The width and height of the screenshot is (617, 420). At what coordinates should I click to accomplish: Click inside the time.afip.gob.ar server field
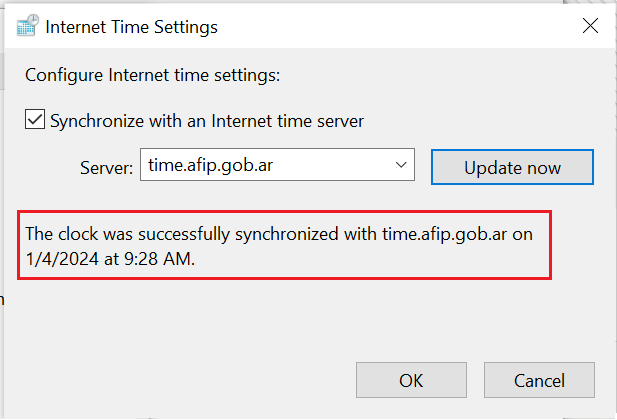pos(277,165)
